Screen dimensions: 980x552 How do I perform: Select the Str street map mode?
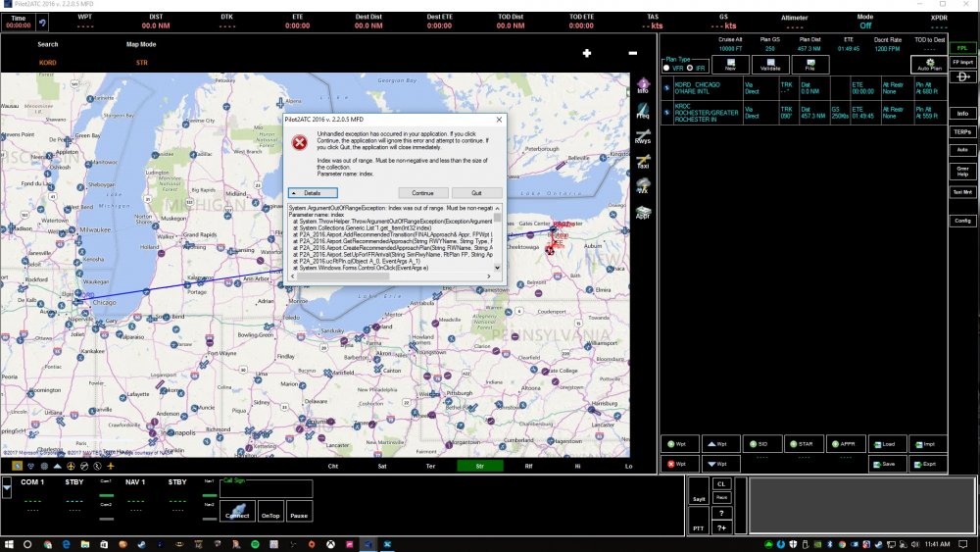pyautogui.click(x=479, y=466)
